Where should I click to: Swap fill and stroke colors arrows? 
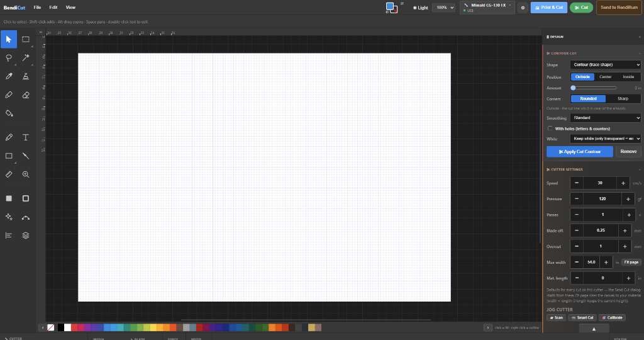(x=402, y=3)
